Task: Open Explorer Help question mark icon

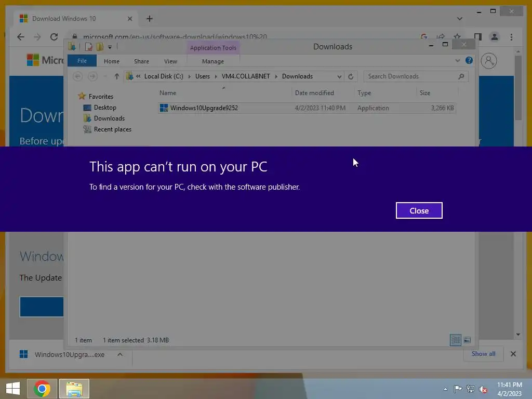Action: (469, 60)
